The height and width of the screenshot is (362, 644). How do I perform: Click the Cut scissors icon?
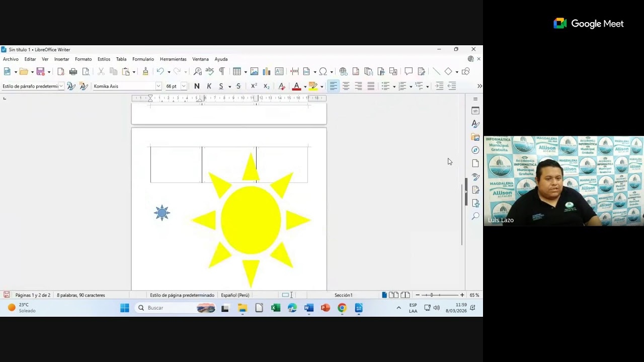pyautogui.click(x=101, y=71)
